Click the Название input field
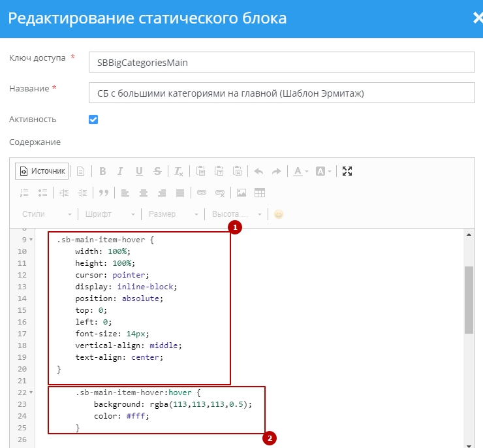The height and width of the screenshot is (448, 483). (x=281, y=93)
